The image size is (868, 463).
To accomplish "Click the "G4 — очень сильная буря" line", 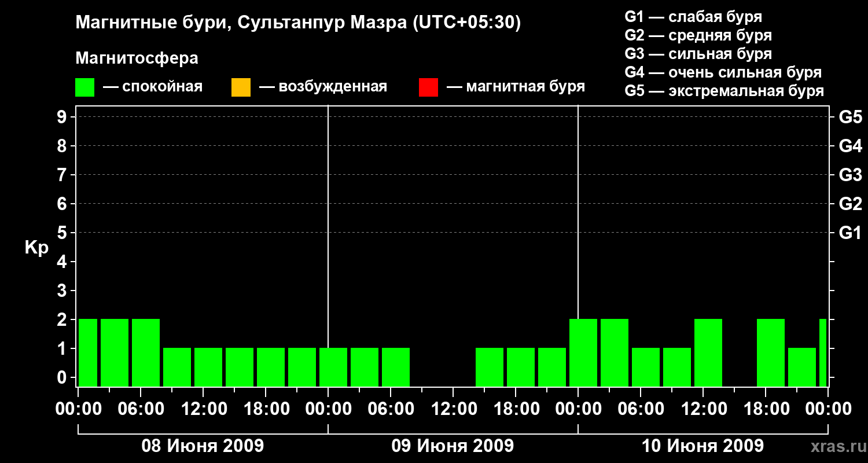I will tap(723, 72).
